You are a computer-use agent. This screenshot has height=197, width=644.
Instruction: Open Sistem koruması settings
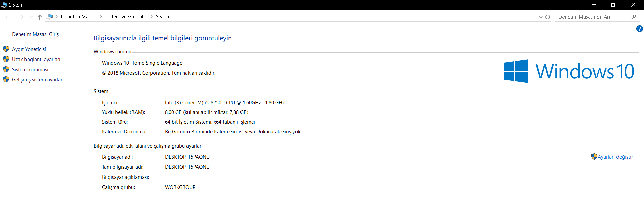[30, 70]
